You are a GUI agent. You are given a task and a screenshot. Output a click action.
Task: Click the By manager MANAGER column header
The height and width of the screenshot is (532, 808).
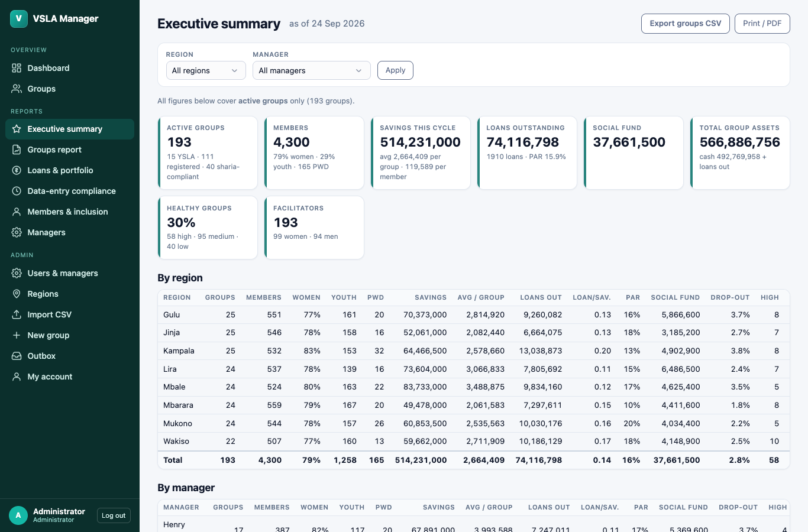[x=181, y=507]
